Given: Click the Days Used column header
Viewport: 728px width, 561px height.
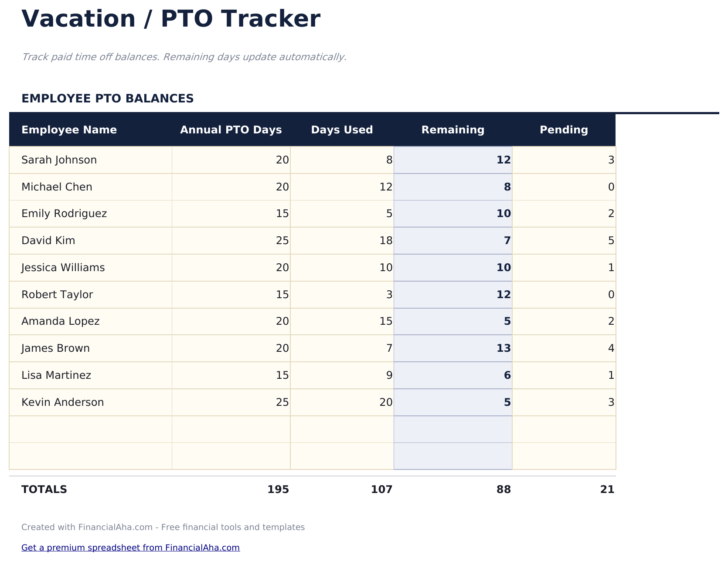Looking at the screenshot, I should (342, 129).
